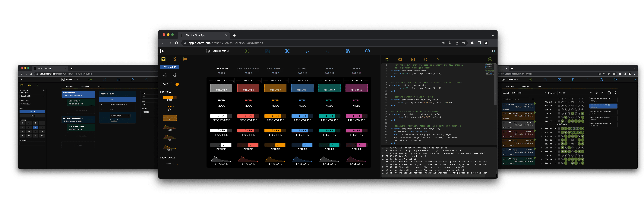Click the microphone icon in right window Mapping toolbar
This screenshot has width=644, height=215.
(615, 93)
